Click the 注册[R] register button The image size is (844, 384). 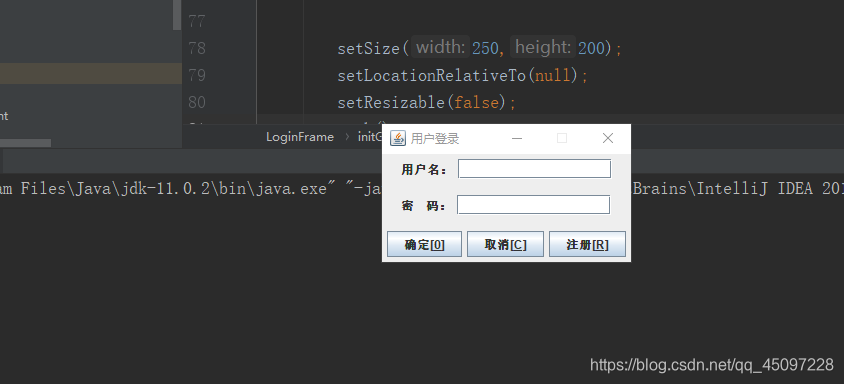[587, 245]
